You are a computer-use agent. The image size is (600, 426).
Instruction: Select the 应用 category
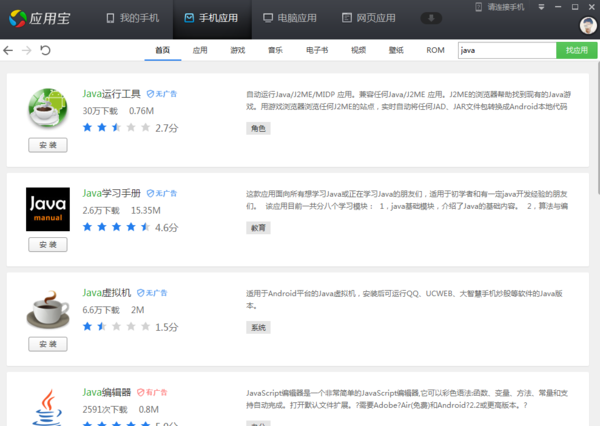pyautogui.click(x=200, y=50)
